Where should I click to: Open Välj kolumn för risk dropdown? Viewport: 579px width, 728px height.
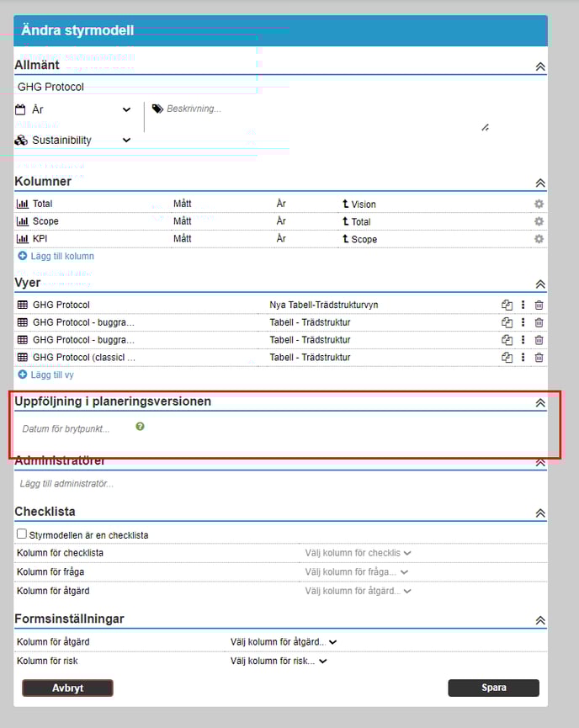click(279, 661)
